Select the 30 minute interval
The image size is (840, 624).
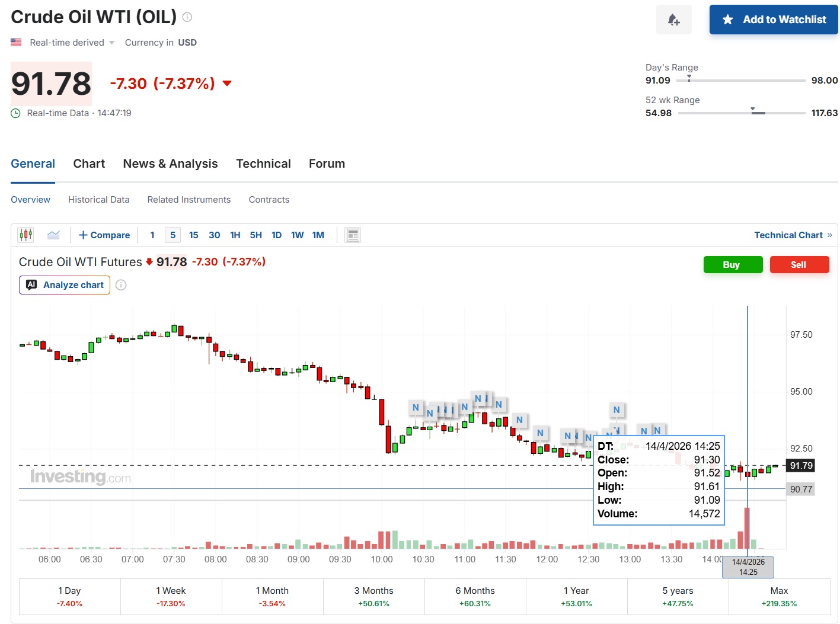215,235
